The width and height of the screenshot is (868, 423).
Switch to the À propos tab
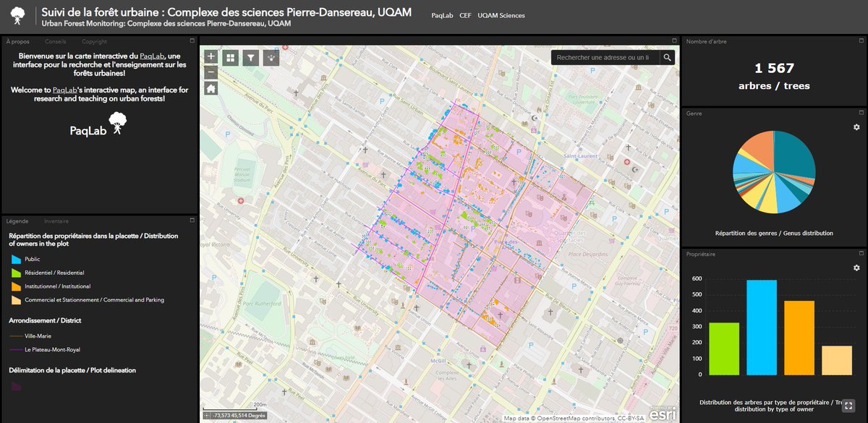point(18,41)
